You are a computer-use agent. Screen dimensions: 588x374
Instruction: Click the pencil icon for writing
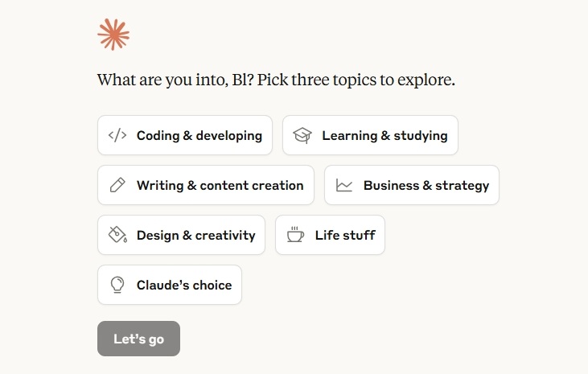(x=117, y=185)
